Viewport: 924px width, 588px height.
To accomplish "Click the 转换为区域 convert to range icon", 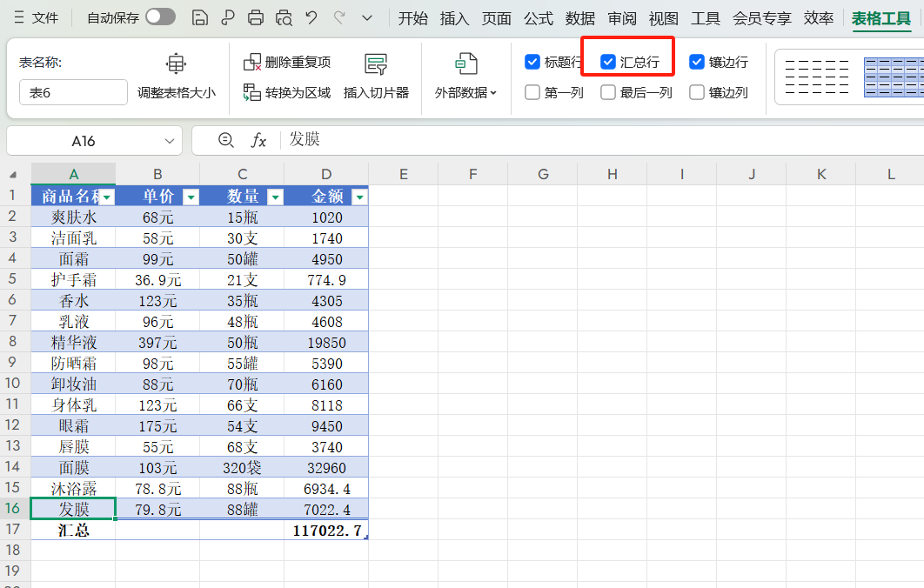I will tap(253, 90).
